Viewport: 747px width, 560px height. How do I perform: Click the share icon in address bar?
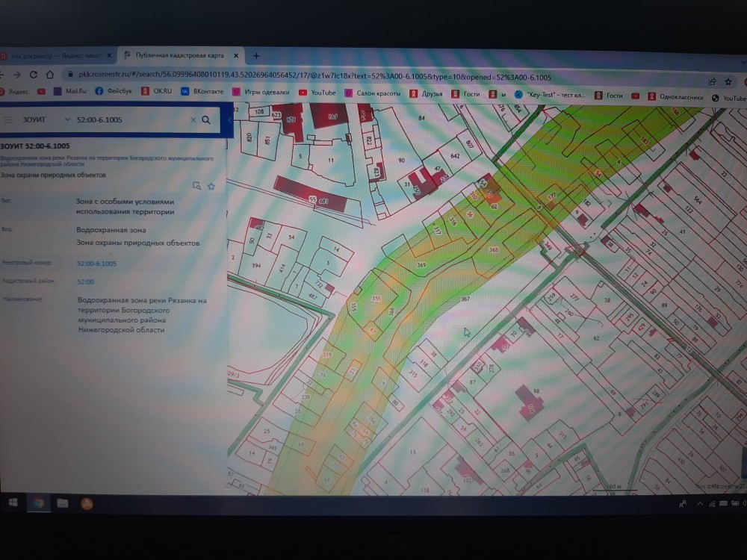click(x=712, y=81)
